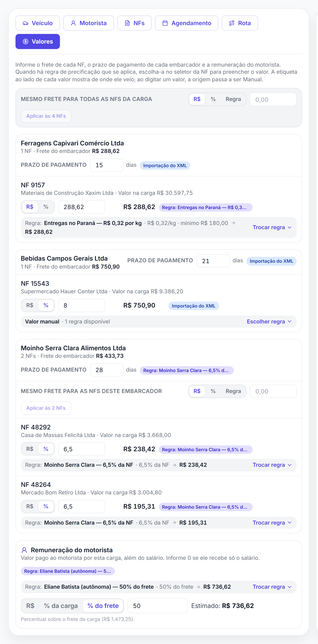Screen dimensions: 318x644
Task: Select R$ mode for this embarcador's NFs
Action: (197, 391)
